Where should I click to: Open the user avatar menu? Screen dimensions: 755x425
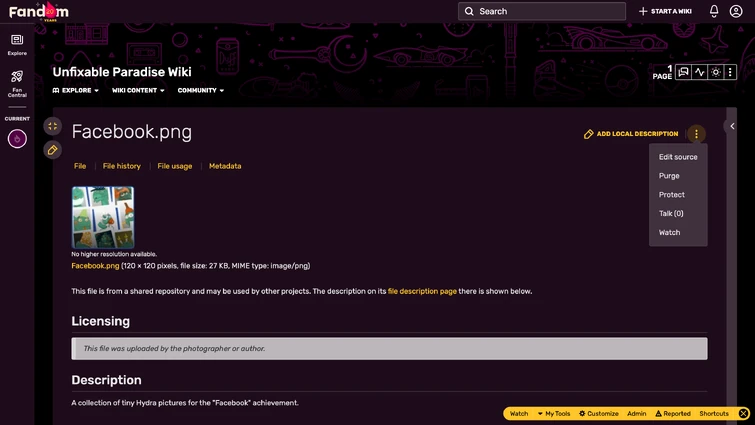click(736, 11)
